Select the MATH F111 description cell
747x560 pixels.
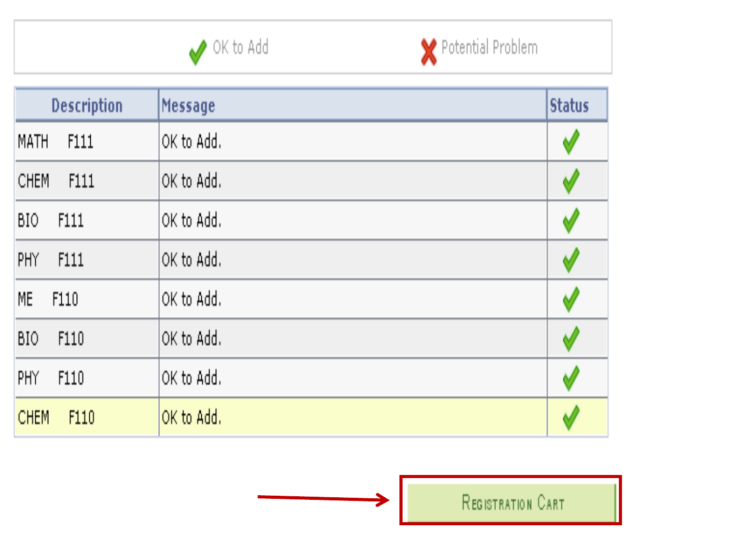56,142
